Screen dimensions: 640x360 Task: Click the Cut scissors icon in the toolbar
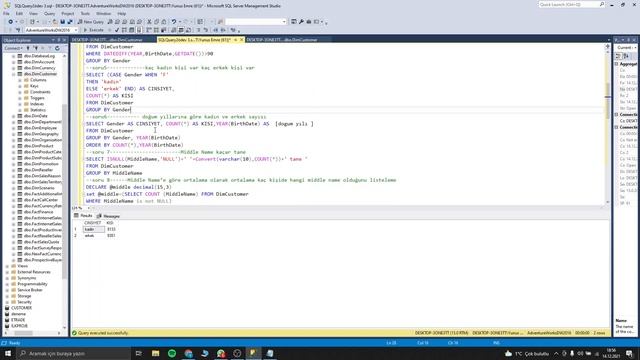click(x=149, y=22)
